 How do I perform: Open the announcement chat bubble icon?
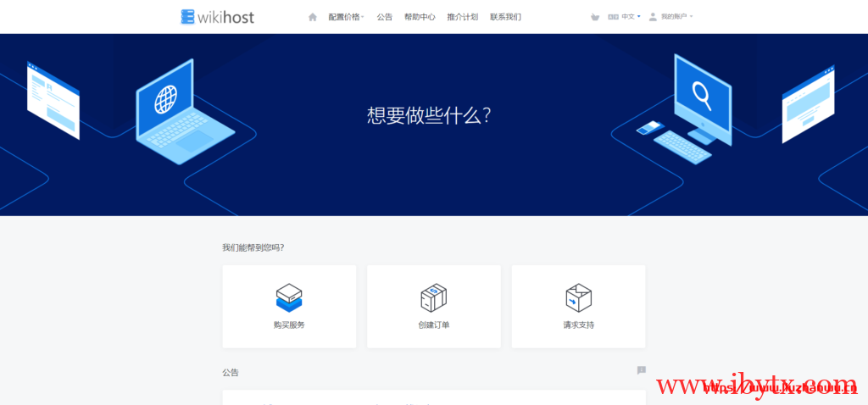[x=641, y=370]
